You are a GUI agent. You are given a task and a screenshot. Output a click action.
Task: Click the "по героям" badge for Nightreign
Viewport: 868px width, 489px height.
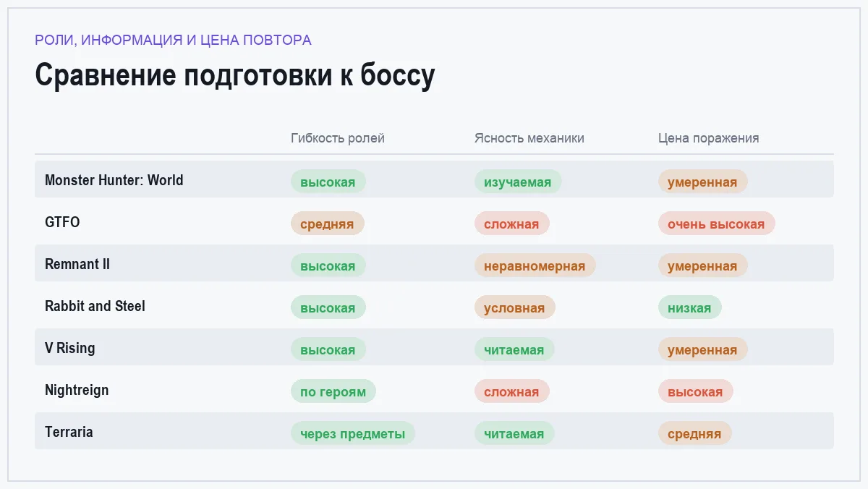click(333, 391)
